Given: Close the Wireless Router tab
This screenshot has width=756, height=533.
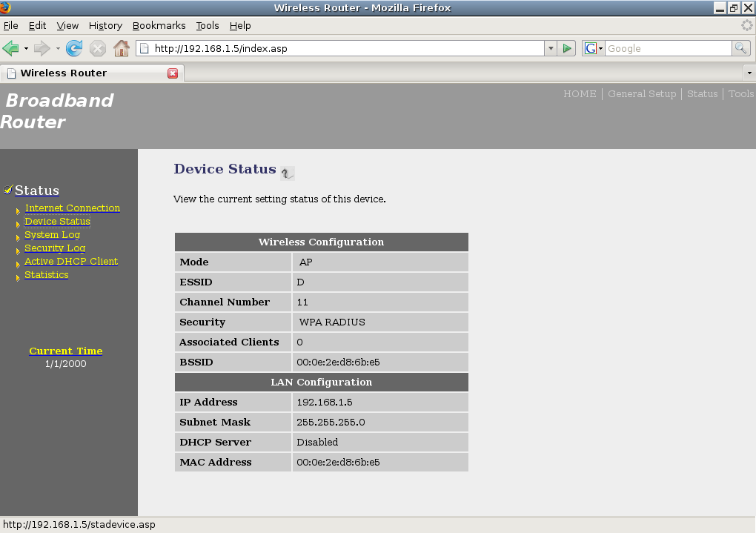Looking at the screenshot, I should [173, 73].
